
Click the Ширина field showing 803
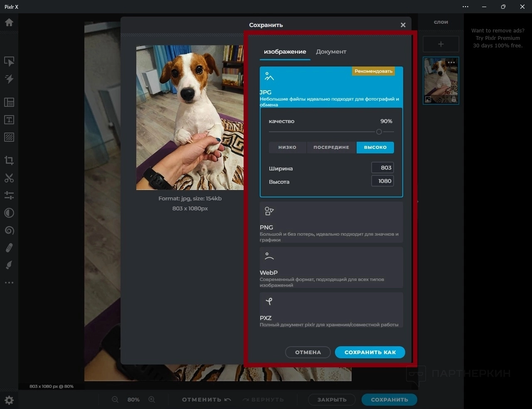click(382, 168)
